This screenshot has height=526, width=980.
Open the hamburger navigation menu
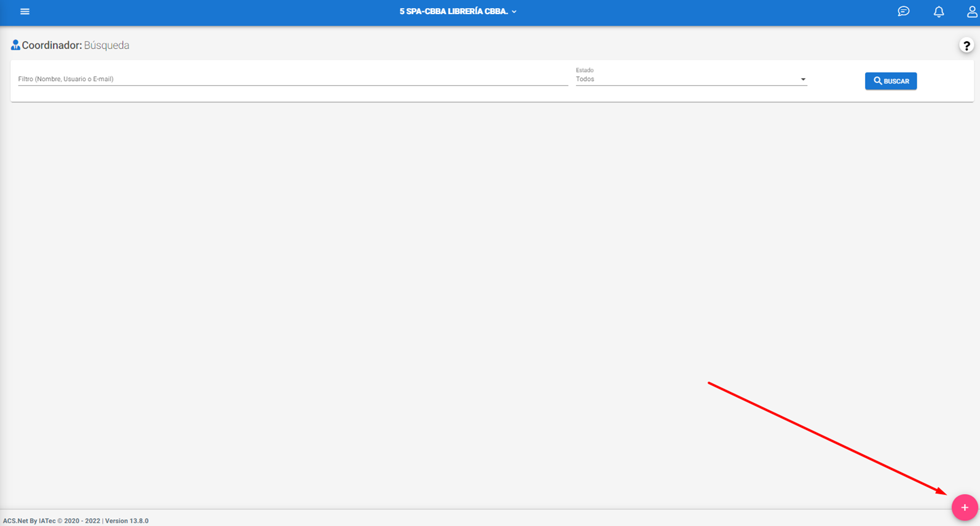coord(25,12)
